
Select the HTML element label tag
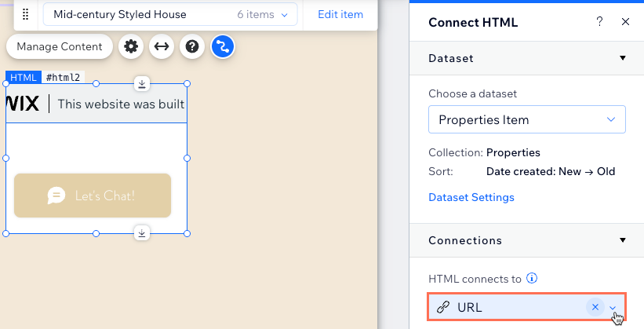24,77
